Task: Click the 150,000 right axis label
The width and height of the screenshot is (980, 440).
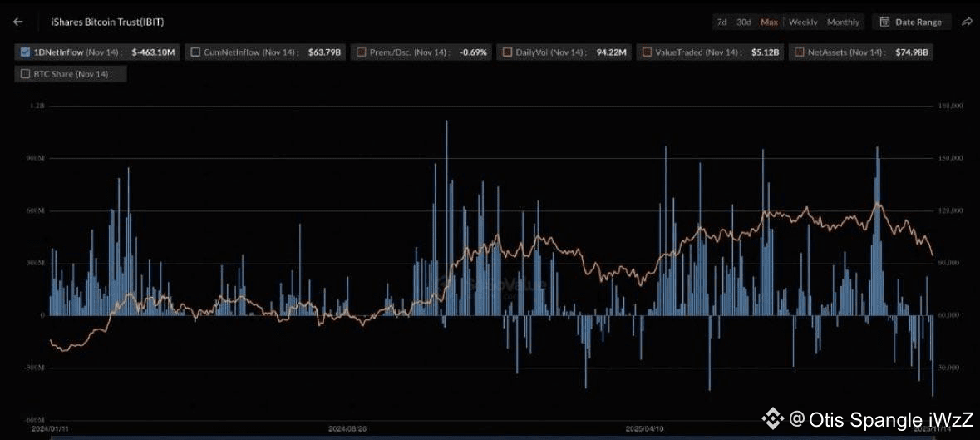Action: point(949,159)
